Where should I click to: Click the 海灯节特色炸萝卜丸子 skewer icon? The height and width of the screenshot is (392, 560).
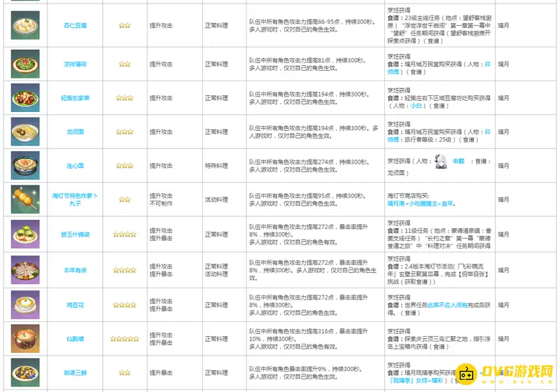[x=25, y=199]
